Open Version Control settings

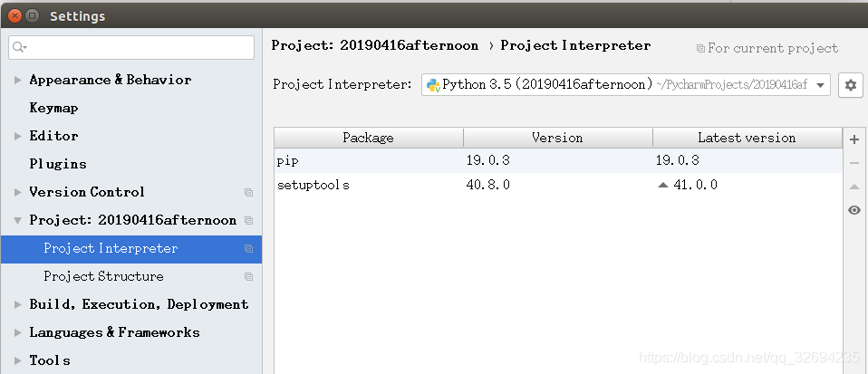tap(87, 192)
